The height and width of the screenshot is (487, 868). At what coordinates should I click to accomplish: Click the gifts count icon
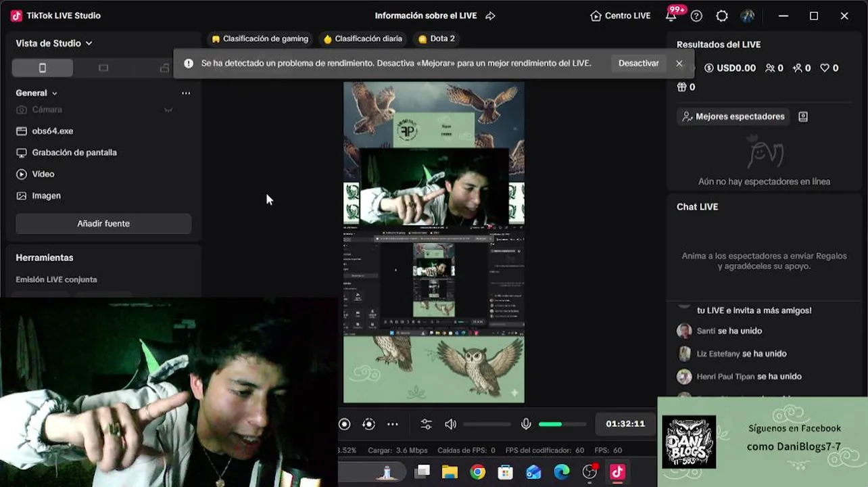coord(681,87)
